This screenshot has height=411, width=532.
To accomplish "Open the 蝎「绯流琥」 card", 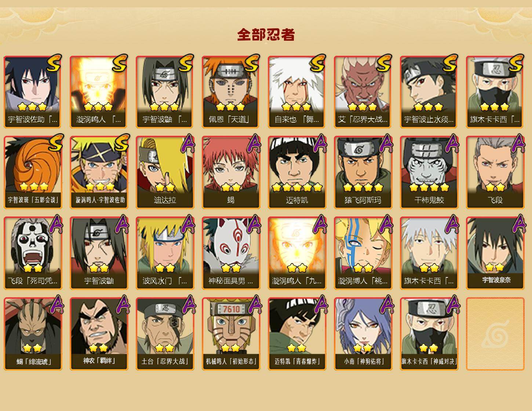I will pos(33,334).
